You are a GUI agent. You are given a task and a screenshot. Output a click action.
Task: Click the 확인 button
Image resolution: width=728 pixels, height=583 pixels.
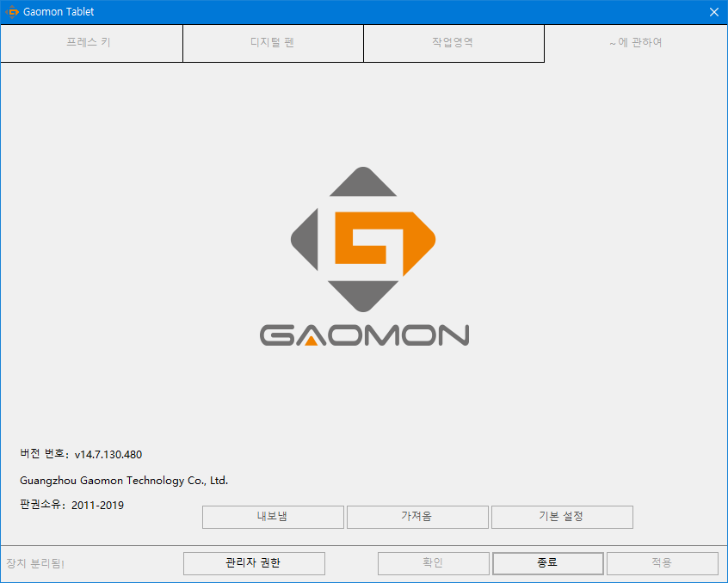433,563
